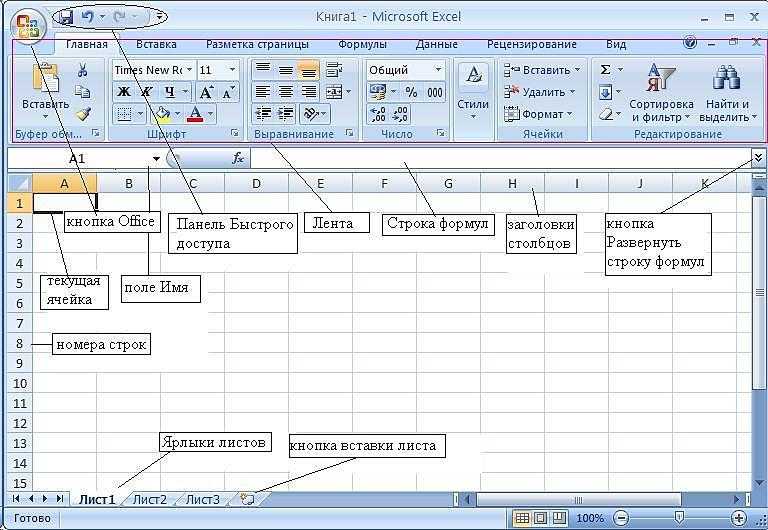
Task: Toggle italic К formatting
Action: click(x=146, y=92)
